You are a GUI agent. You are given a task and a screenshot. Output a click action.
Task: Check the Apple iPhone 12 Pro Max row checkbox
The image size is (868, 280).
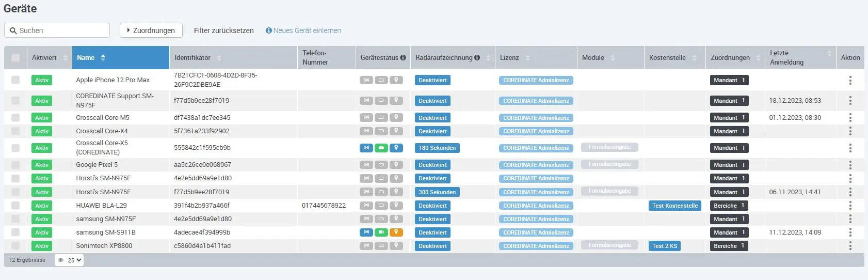coord(15,80)
